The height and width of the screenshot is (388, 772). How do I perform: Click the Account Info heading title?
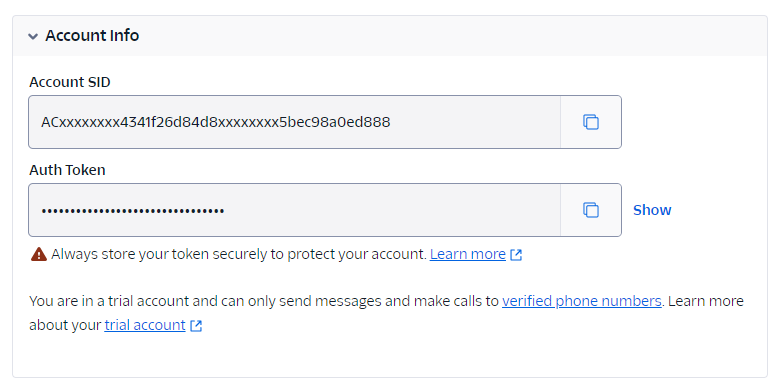point(92,35)
